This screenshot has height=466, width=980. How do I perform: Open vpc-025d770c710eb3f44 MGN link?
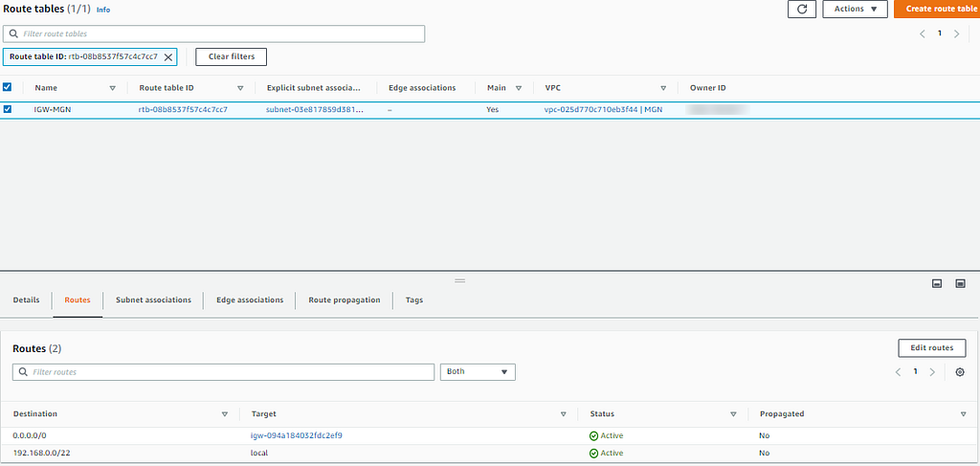603,109
